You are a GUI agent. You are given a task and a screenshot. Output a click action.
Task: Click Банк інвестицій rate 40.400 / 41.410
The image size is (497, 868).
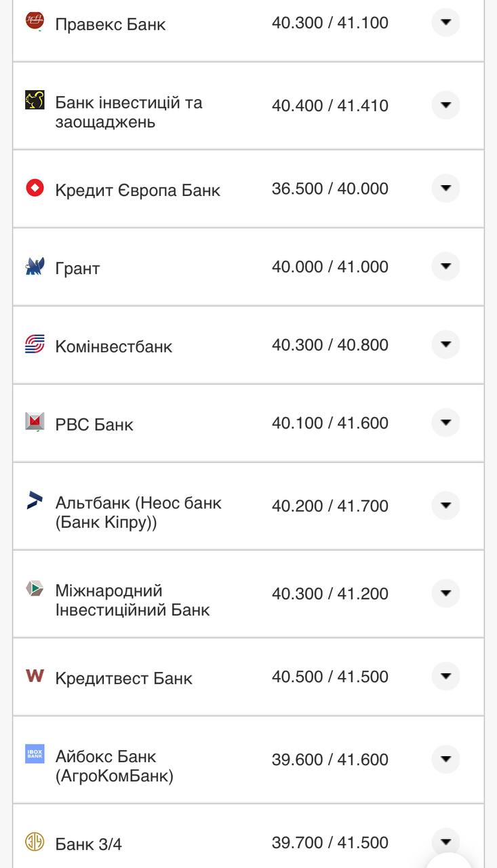tap(330, 106)
